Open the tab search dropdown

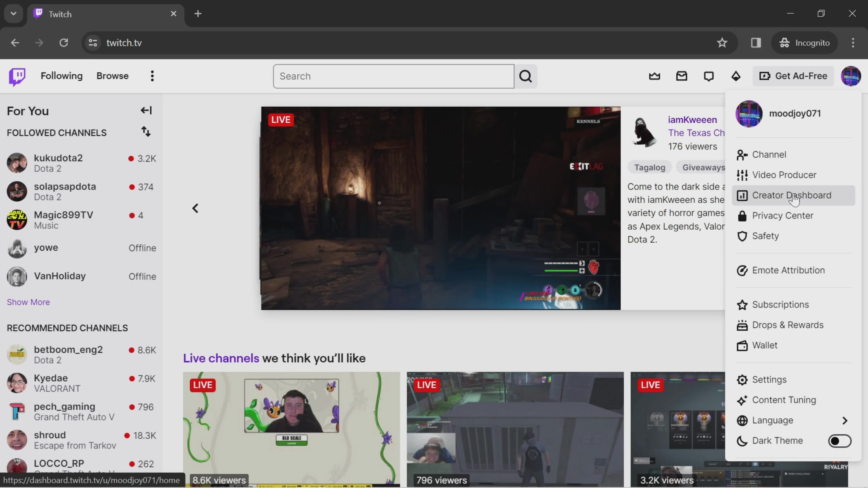(14, 14)
